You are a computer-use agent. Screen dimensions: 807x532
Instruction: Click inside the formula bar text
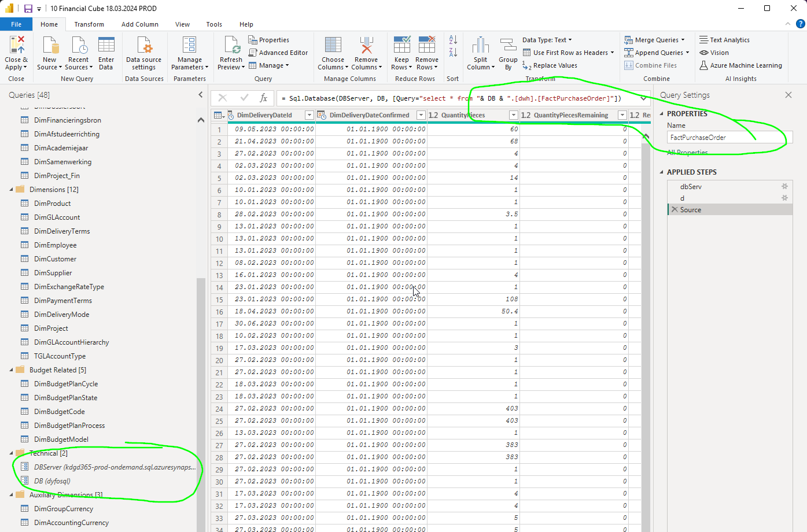[451, 98]
